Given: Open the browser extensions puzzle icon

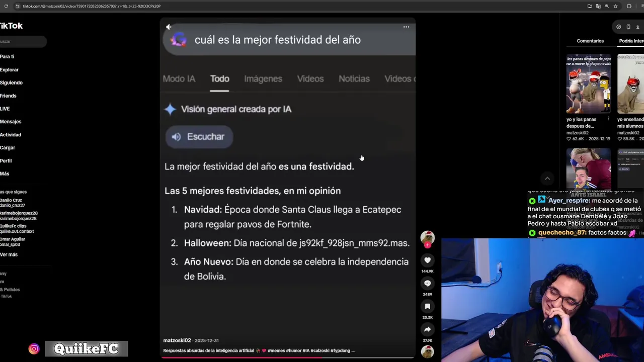Looking at the screenshot, I should (x=629, y=6).
